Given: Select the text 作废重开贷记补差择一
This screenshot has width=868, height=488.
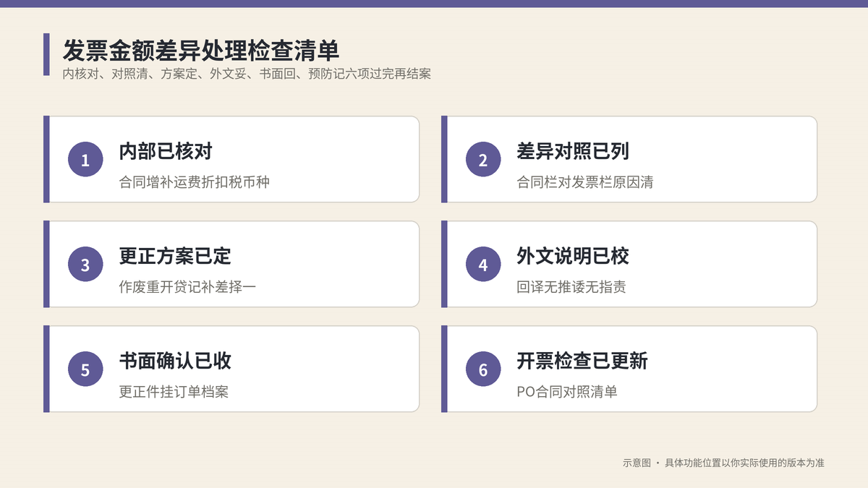Looking at the screenshot, I should (187, 287).
